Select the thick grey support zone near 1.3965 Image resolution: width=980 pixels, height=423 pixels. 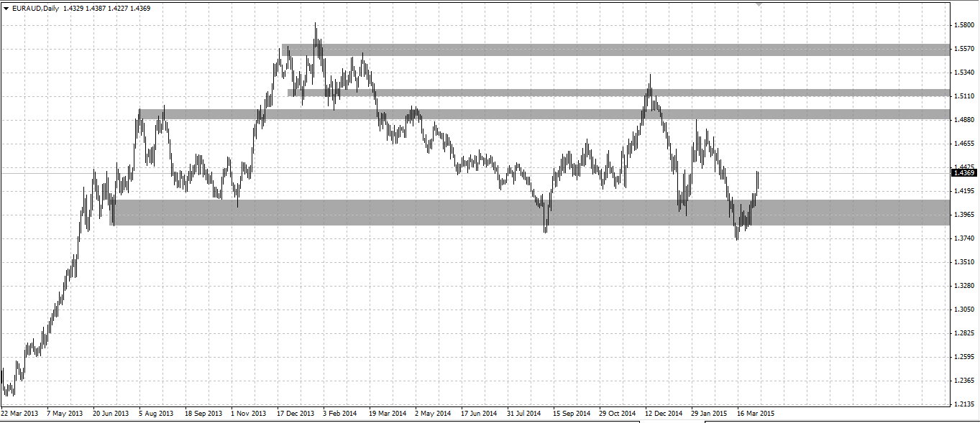coord(531,213)
